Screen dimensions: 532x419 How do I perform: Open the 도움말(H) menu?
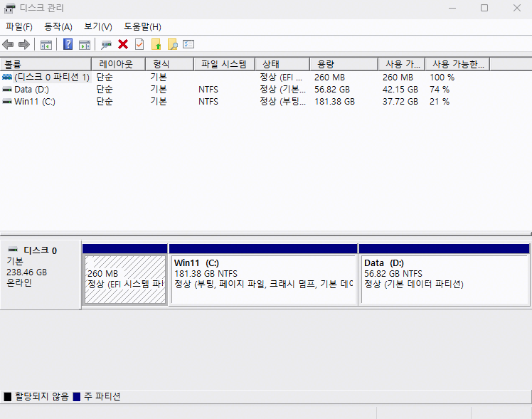click(142, 27)
